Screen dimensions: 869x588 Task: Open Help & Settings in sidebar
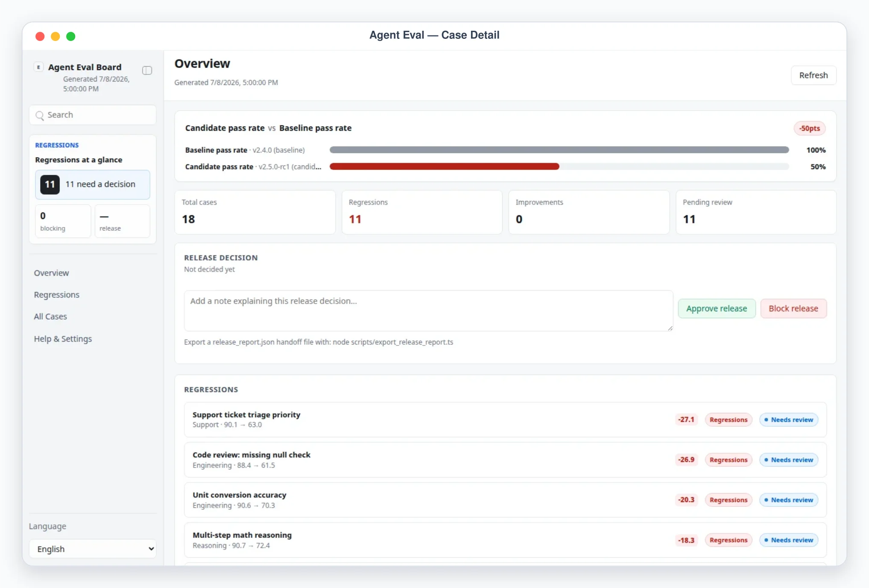pyautogui.click(x=63, y=339)
